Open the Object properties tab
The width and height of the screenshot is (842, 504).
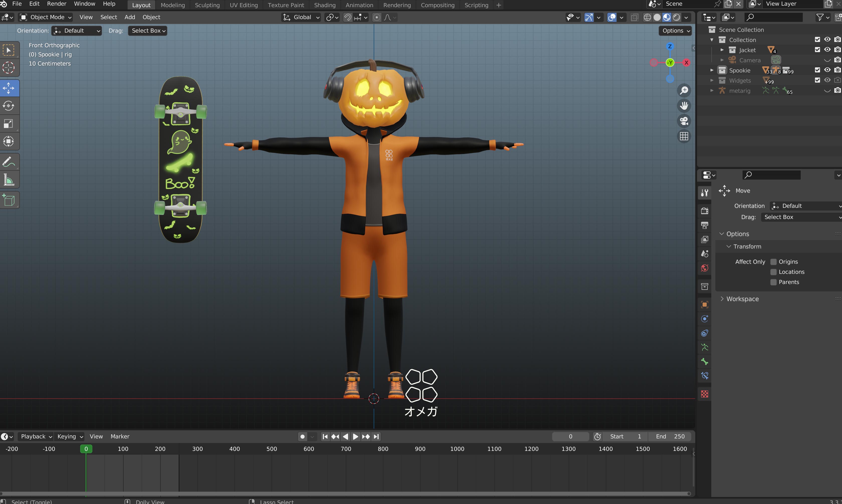(705, 305)
